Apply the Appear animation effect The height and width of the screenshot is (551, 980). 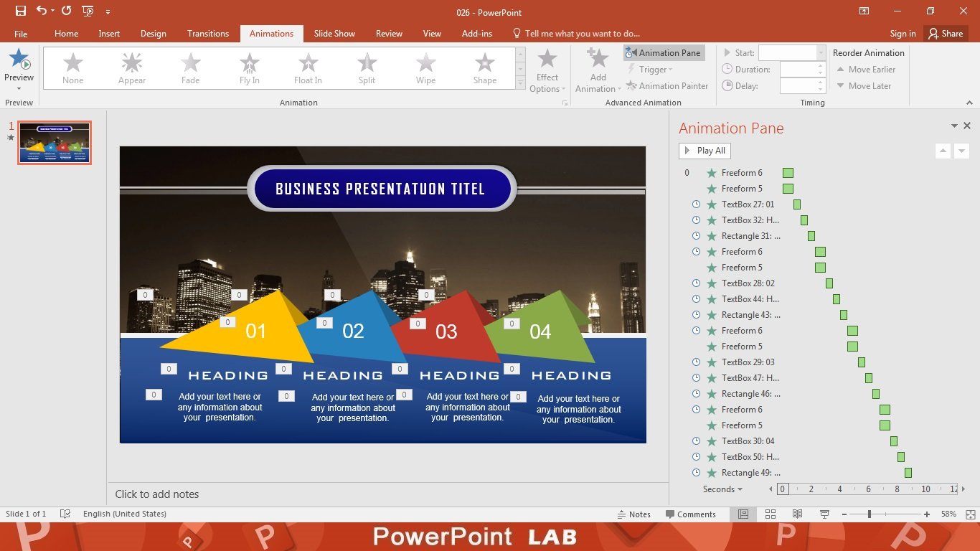coord(132,69)
